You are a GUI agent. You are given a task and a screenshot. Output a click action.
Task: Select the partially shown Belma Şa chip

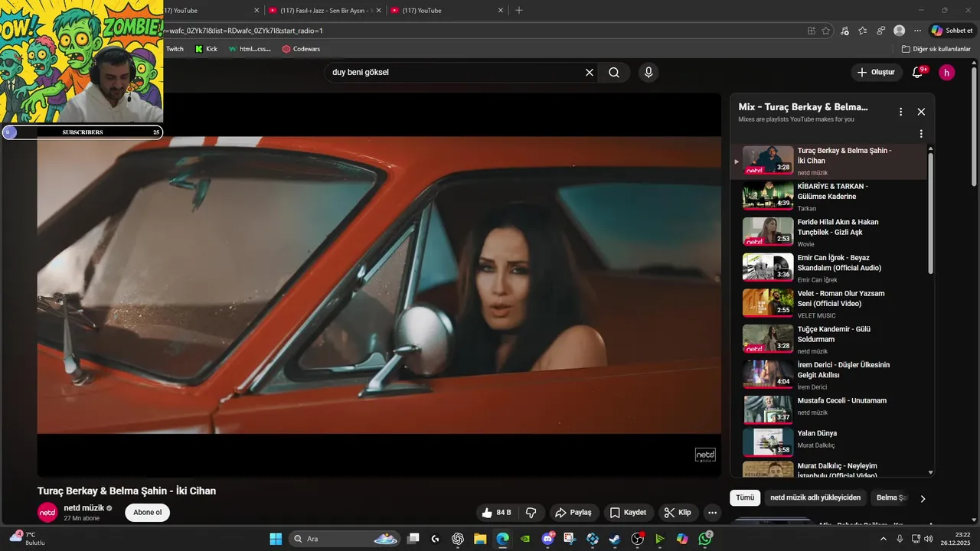point(891,497)
